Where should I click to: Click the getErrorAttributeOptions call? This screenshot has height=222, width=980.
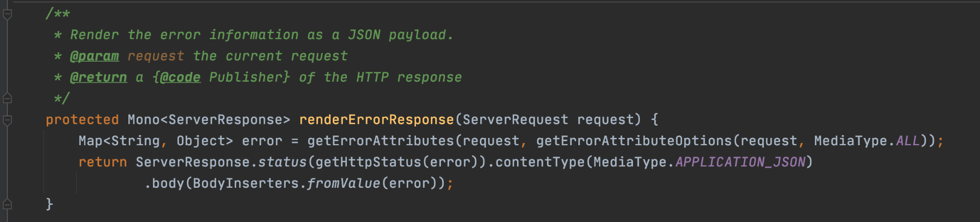(x=634, y=141)
